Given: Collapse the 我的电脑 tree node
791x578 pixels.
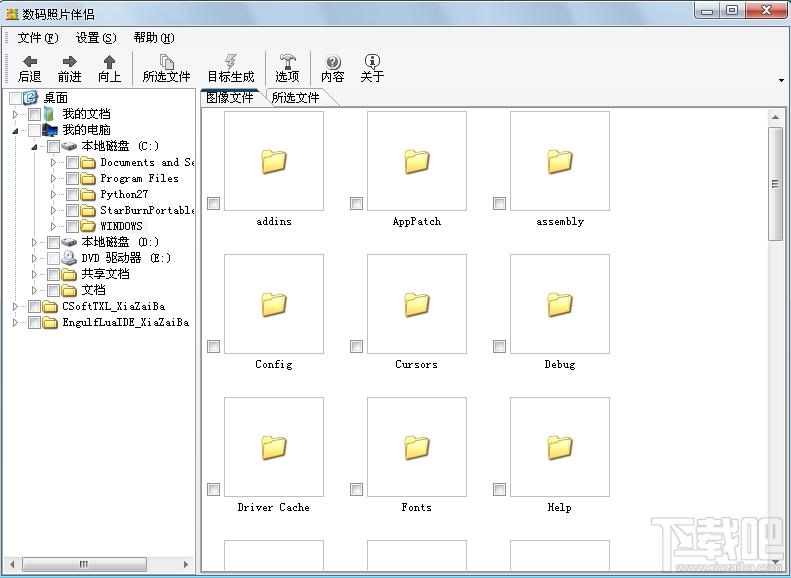Looking at the screenshot, I should (15, 131).
